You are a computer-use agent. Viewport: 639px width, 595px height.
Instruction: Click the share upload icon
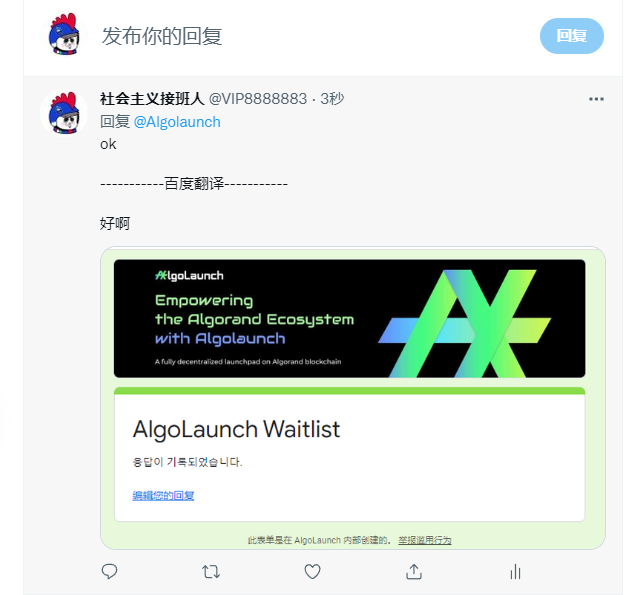coord(414,571)
